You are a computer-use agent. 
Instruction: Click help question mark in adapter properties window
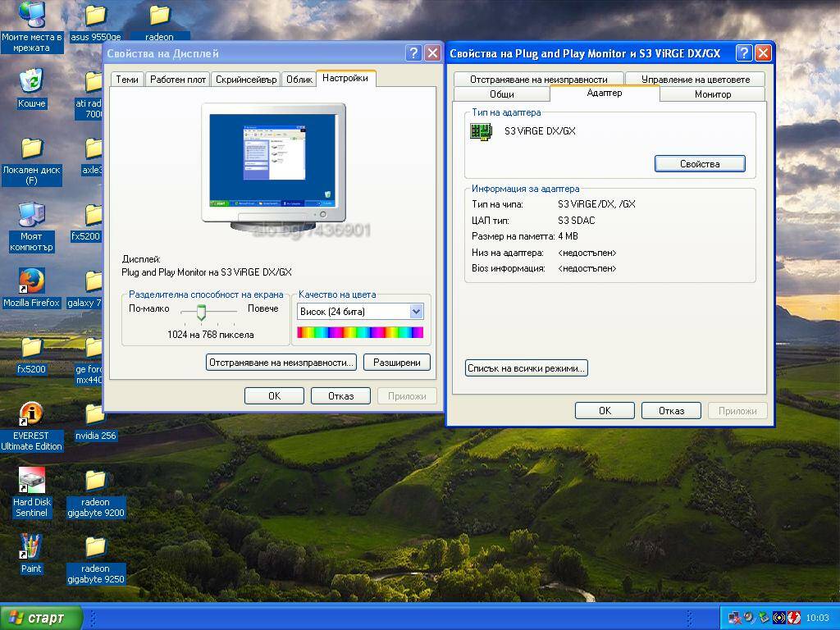743,53
